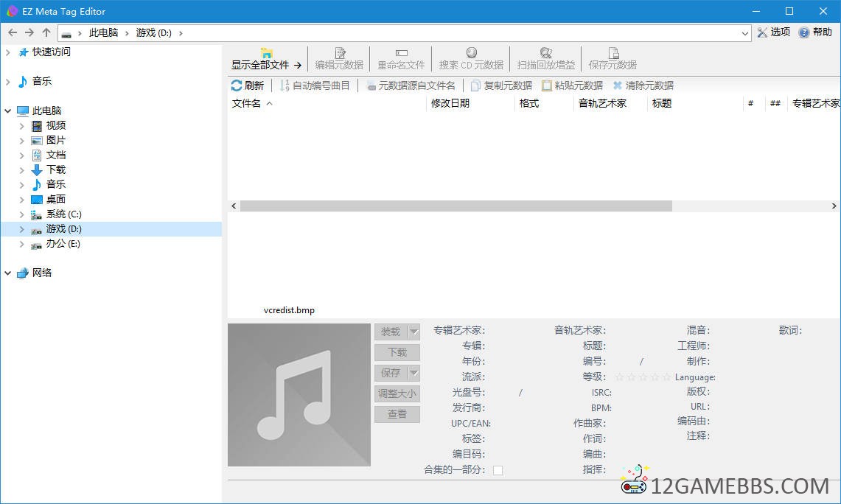Choose 元数据源自文件名
841x504 pixels.
click(x=411, y=85)
